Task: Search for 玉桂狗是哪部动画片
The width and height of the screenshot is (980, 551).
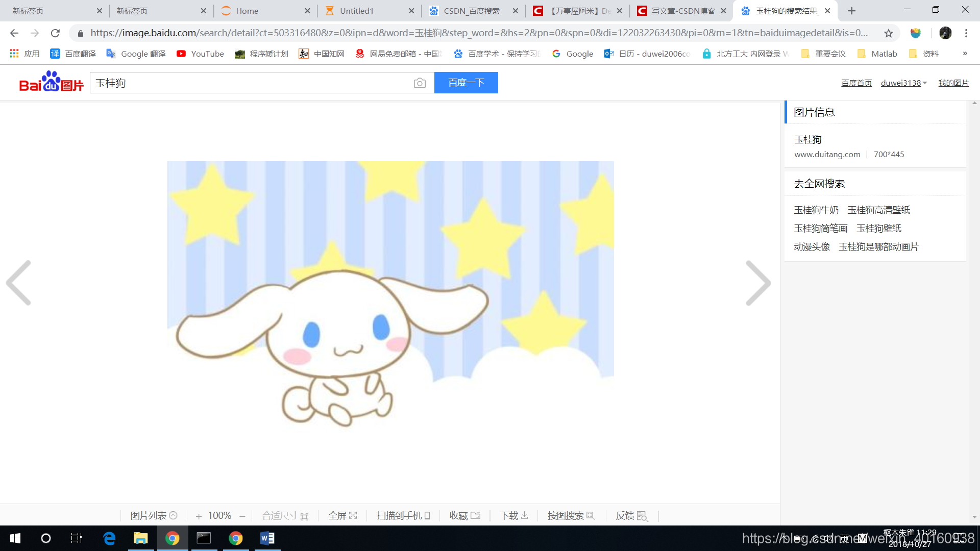Action: [x=879, y=247]
